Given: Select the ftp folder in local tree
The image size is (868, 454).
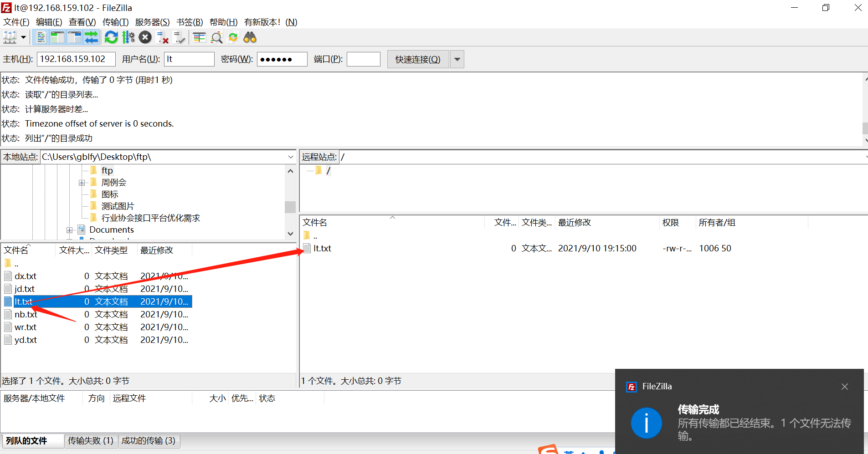Looking at the screenshot, I should 107,170.
